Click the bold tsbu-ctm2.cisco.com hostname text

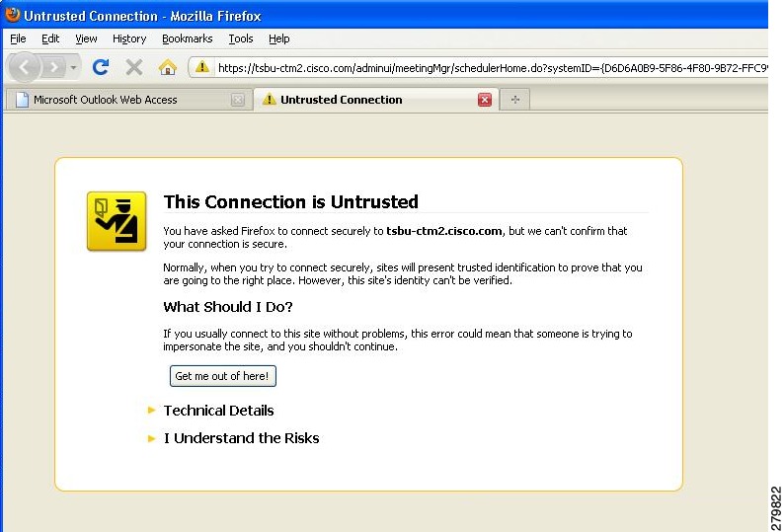point(444,231)
